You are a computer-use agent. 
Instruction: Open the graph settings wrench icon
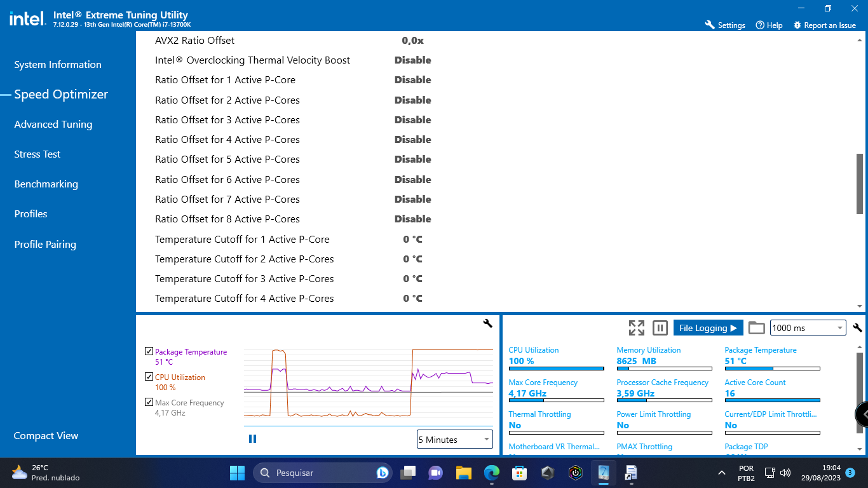coord(487,323)
